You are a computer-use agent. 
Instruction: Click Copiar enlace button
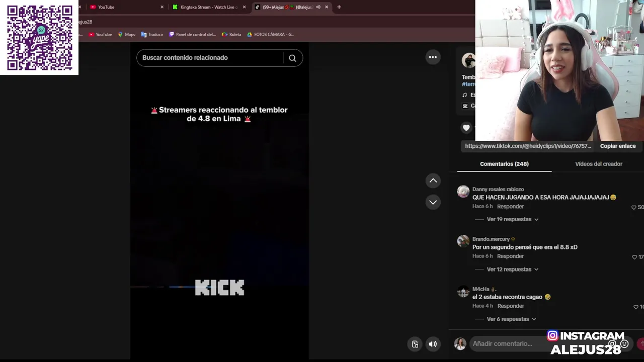[618, 146]
